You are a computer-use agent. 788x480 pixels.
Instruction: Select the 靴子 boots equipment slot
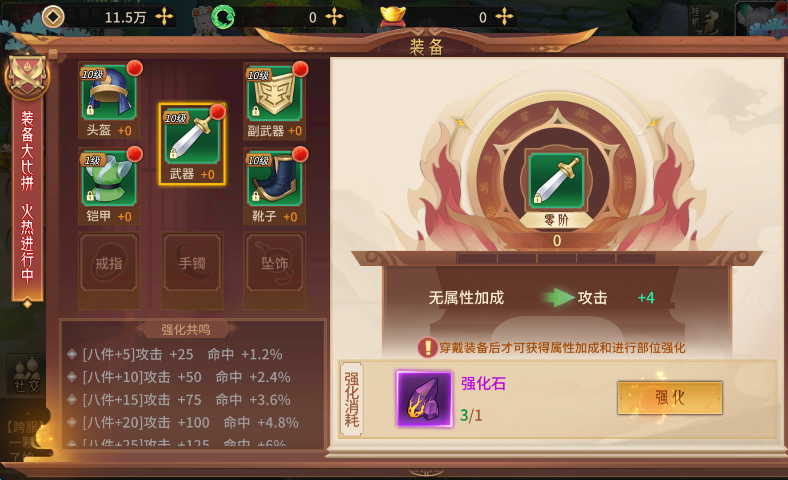pos(274,185)
